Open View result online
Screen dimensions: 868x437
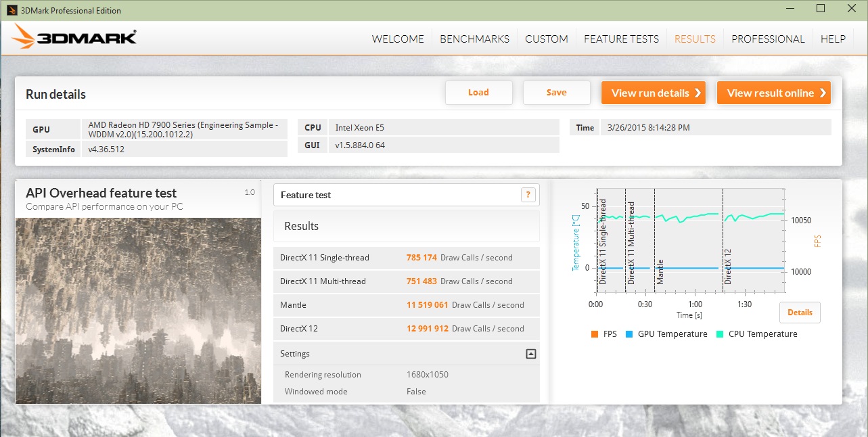pyautogui.click(x=774, y=93)
